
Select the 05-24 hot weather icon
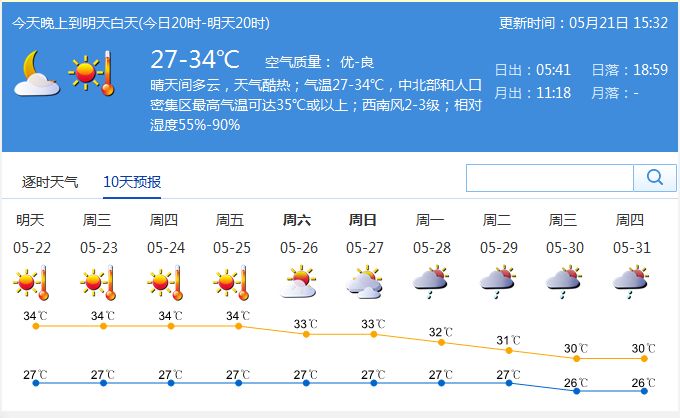pyautogui.click(x=165, y=283)
